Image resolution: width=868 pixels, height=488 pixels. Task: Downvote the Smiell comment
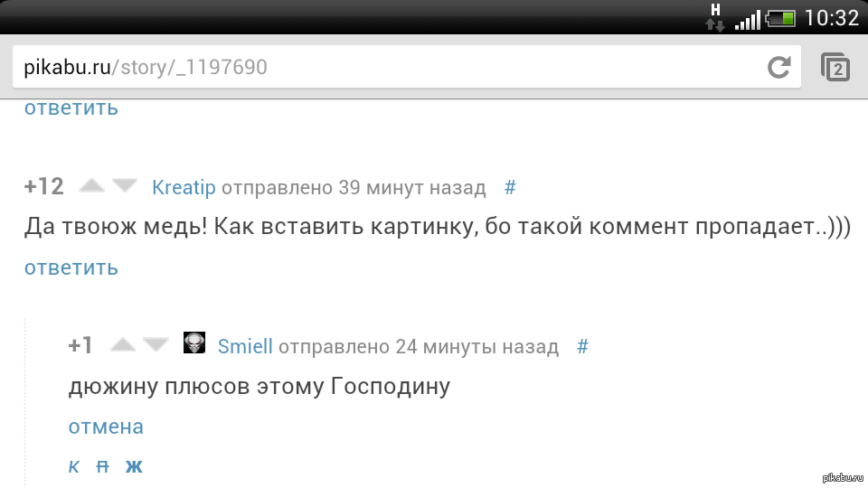point(156,344)
